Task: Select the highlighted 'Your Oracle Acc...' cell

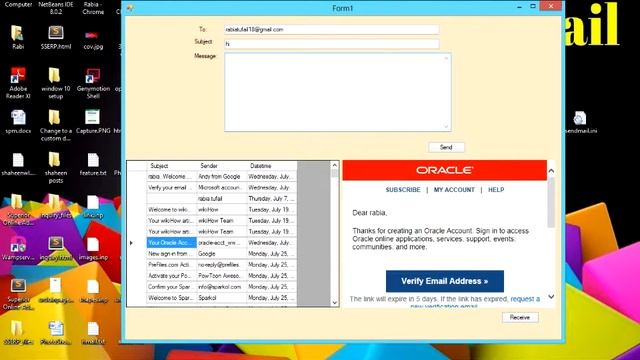Action: coord(171,242)
